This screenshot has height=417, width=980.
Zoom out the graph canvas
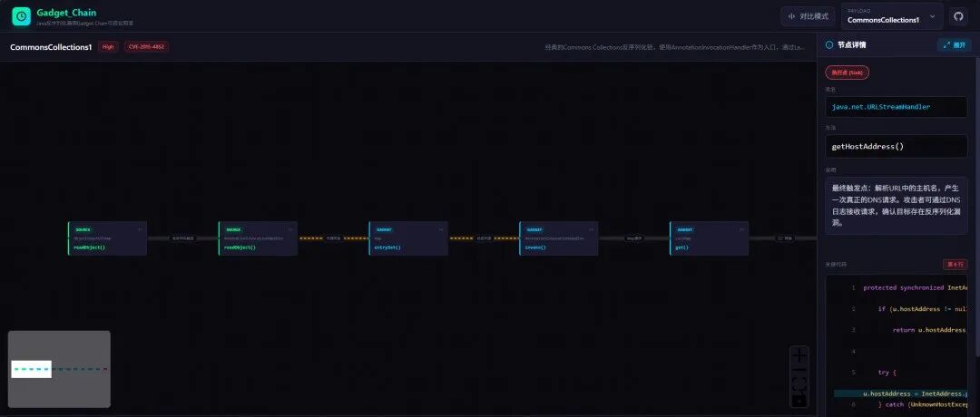point(799,370)
